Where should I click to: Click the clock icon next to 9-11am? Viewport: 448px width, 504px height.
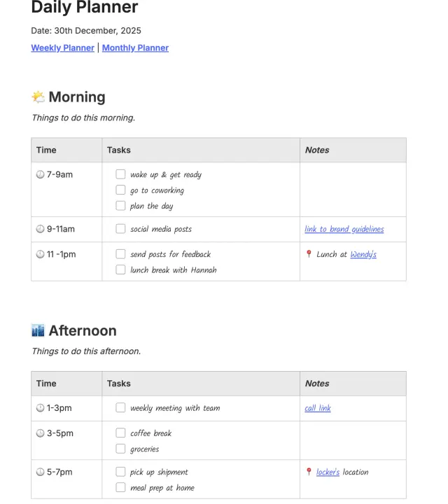coord(40,229)
